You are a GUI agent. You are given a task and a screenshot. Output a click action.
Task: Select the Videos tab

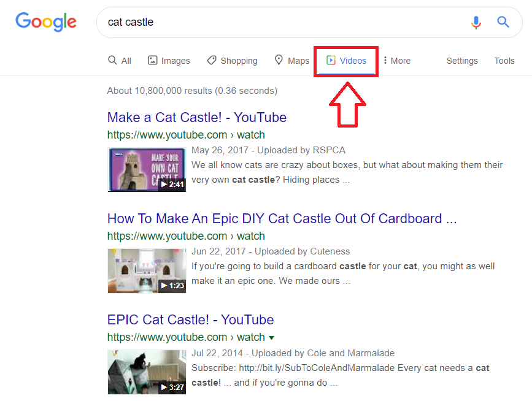click(x=346, y=61)
